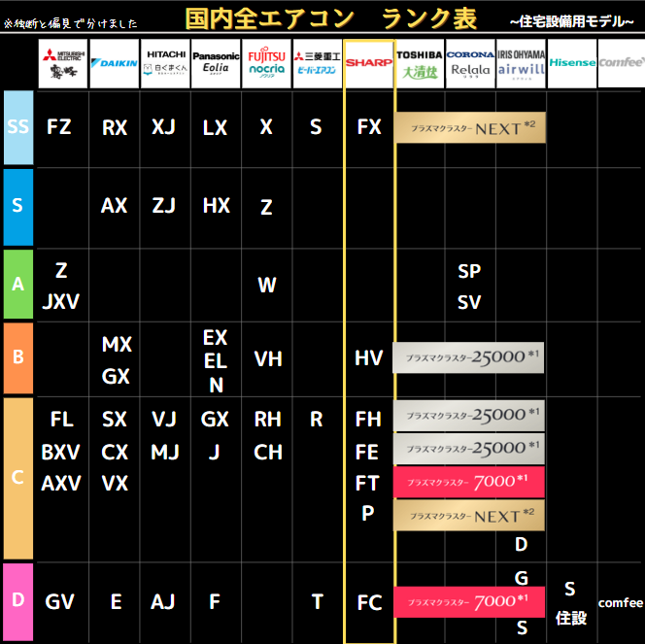645x644 pixels.
Task: Click the プラズマクラスター7000 banner beside FC
Action: click(469, 602)
